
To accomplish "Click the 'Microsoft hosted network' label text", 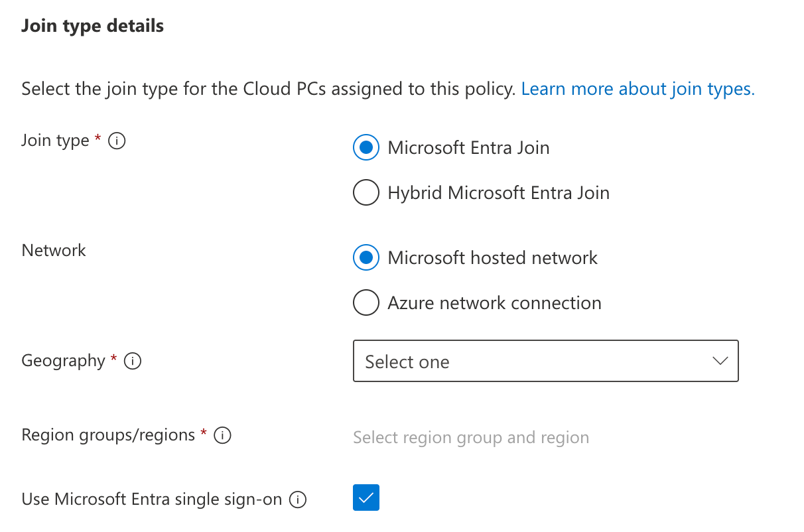I will click(492, 258).
